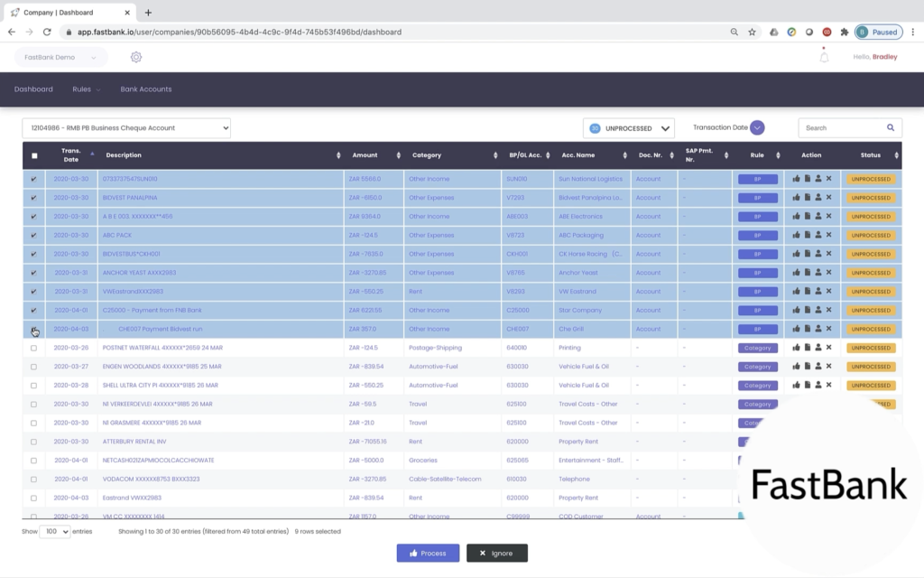
Task: Click thumbs-up icon in 0733737547SUN010 row
Action: tap(796, 179)
